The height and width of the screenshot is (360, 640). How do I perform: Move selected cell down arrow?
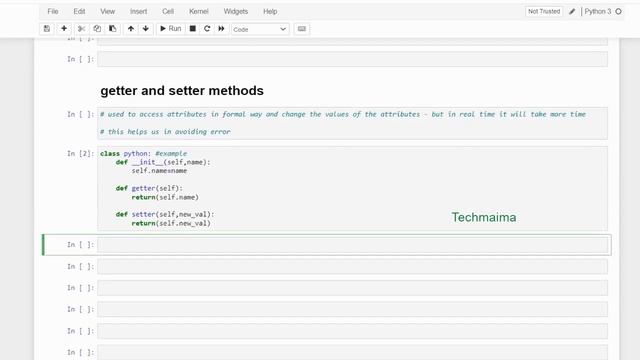tap(146, 29)
